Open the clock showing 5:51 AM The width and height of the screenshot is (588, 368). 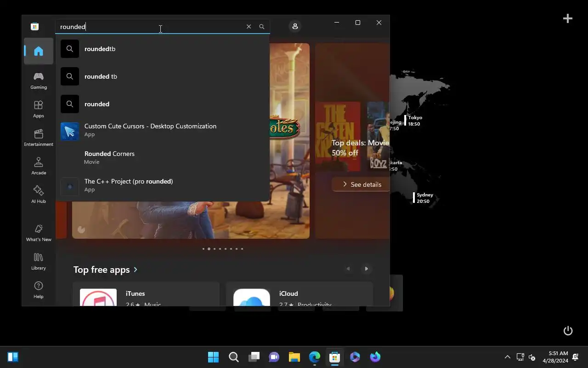[555, 357]
